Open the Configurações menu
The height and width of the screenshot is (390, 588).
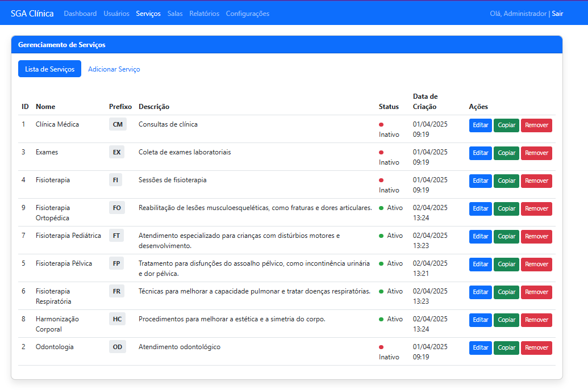tap(247, 14)
